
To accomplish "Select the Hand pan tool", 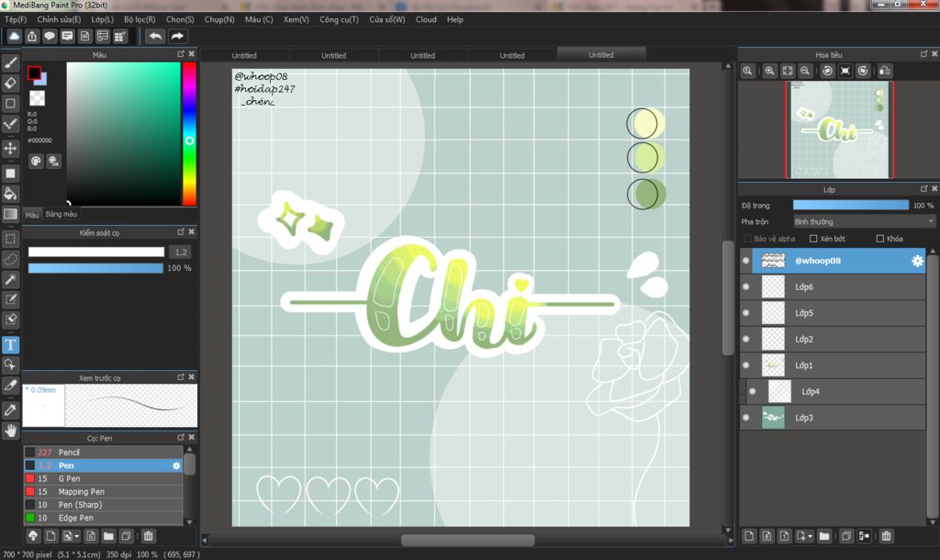I will pos(10,431).
